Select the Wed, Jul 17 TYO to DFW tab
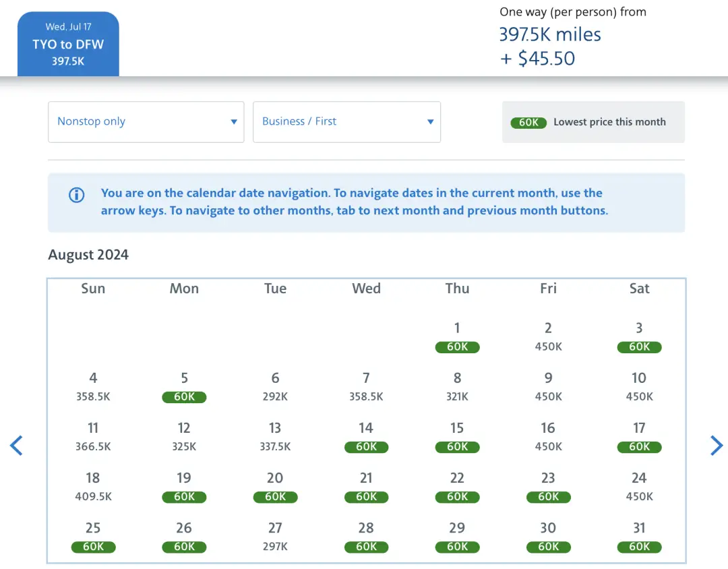The image size is (728, 569). coord(68,44)
